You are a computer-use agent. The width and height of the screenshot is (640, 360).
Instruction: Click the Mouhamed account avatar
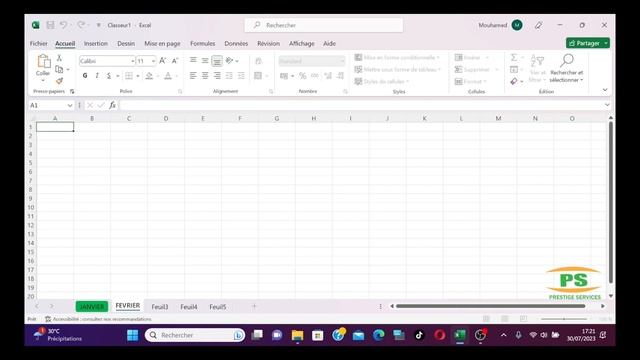click(517, 25)
